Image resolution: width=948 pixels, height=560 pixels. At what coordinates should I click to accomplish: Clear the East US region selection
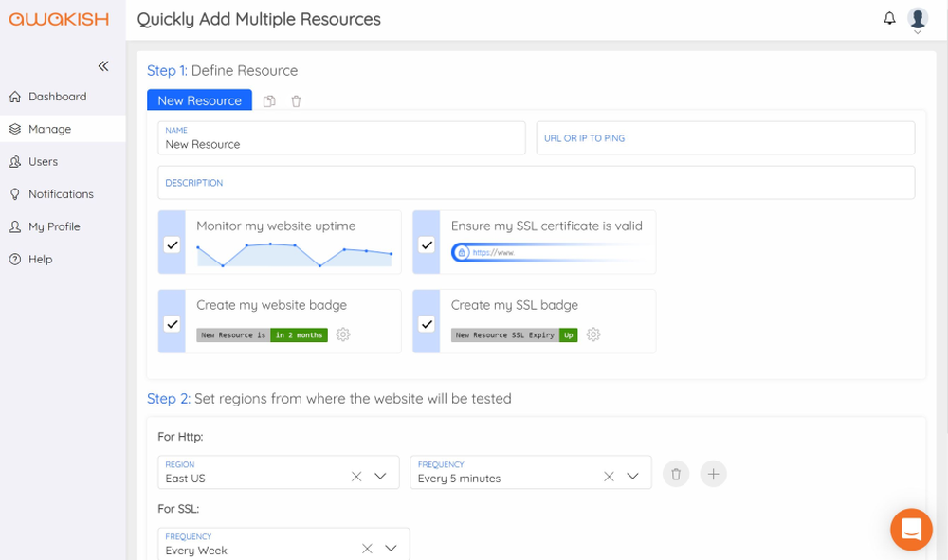point(356,477)
